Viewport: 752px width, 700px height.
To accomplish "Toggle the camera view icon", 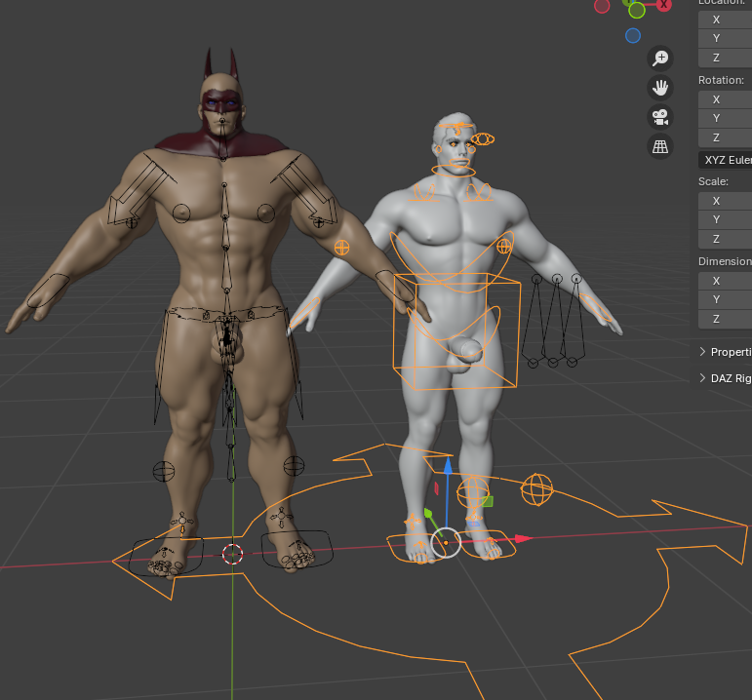I will tap(660, 117).
